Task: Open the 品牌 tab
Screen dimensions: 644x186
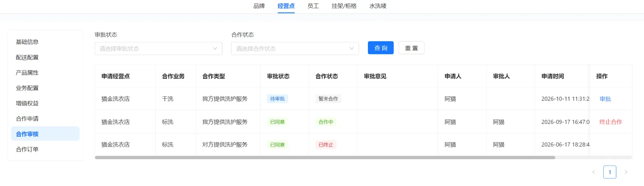Action: click(x=259, y=6)
